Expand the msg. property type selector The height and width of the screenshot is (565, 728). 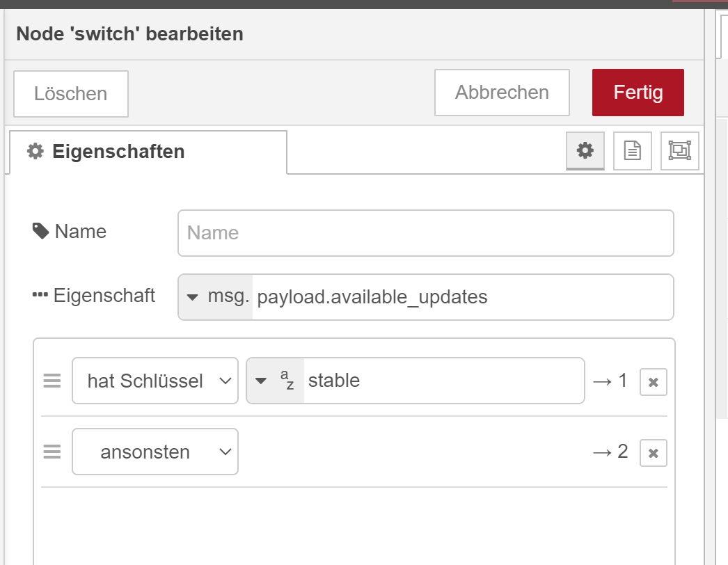click(216, 297)
